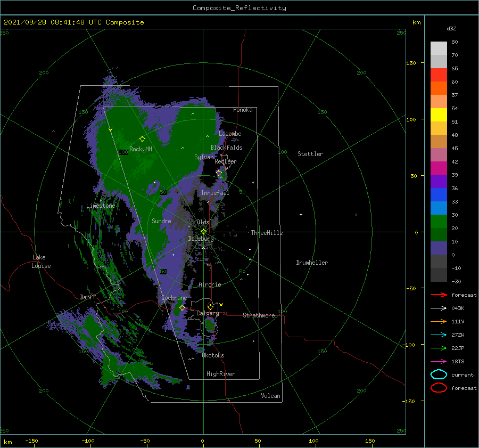Screen dimensions: 479x448
Task: Click the red forecast arrow in legend
Action: (x=439, y=295)
